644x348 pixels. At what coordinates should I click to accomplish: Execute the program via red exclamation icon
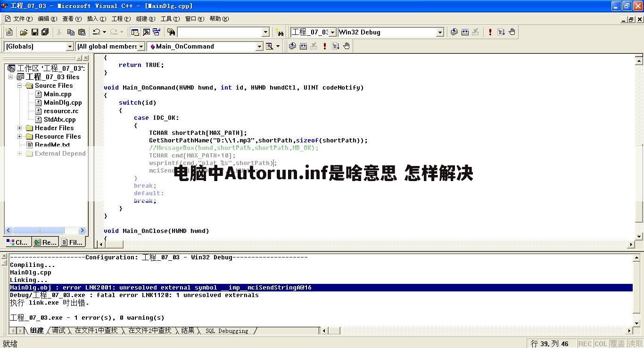[x=490, y=32]
